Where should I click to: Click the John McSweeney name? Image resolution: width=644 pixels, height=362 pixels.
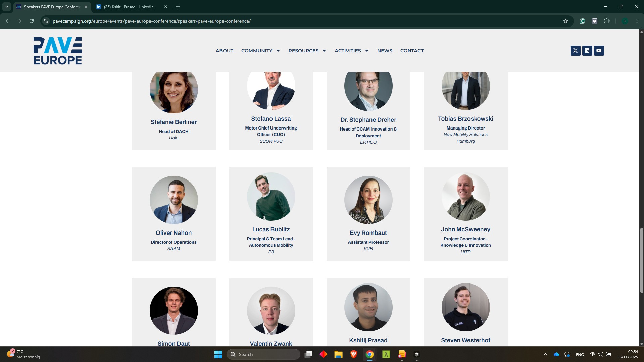465,229
